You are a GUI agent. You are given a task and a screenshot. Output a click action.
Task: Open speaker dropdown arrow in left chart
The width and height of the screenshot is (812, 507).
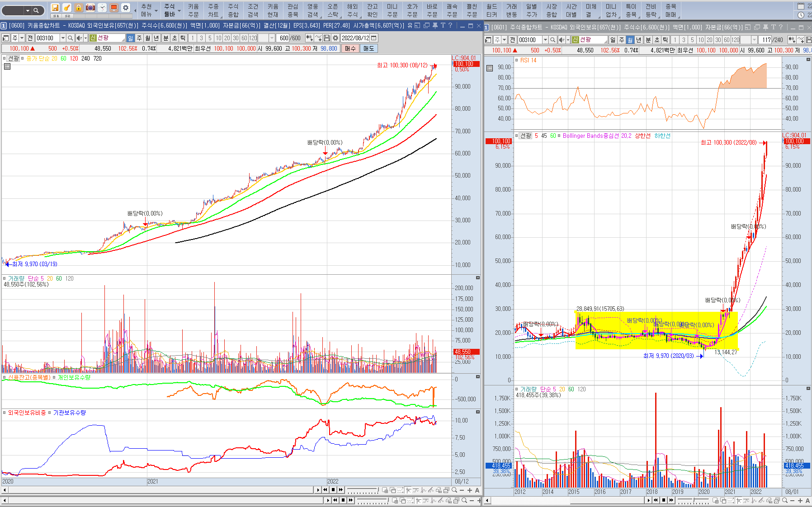click(85, 38)
